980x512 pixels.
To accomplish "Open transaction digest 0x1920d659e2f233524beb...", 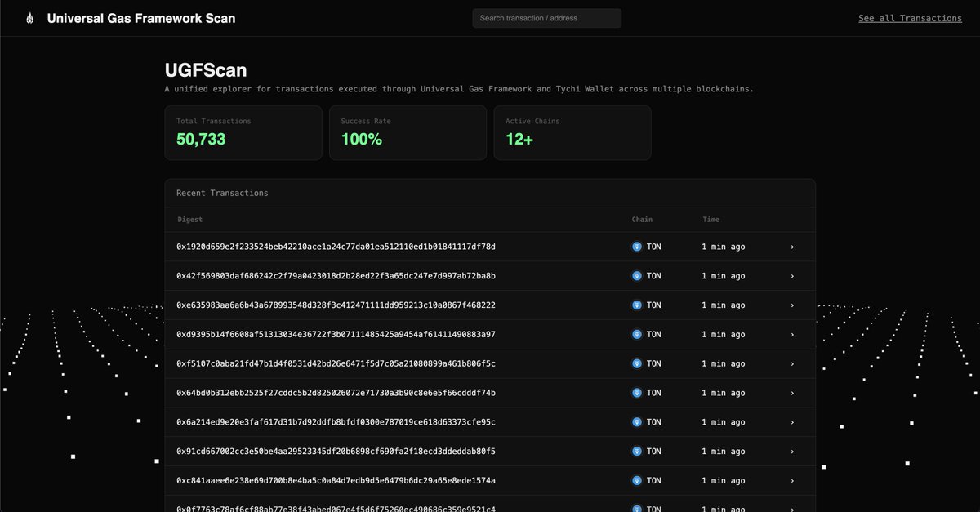I will 336,247.
